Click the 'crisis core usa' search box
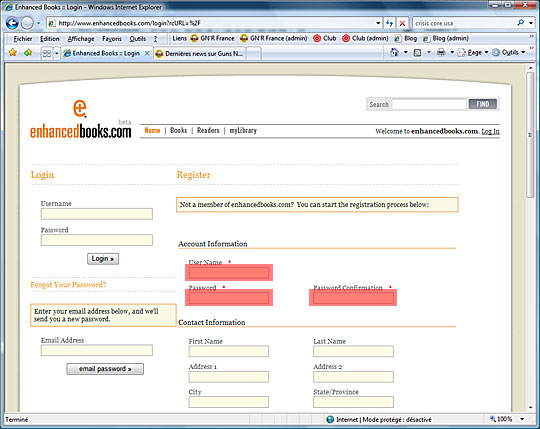 coord(464,23)
